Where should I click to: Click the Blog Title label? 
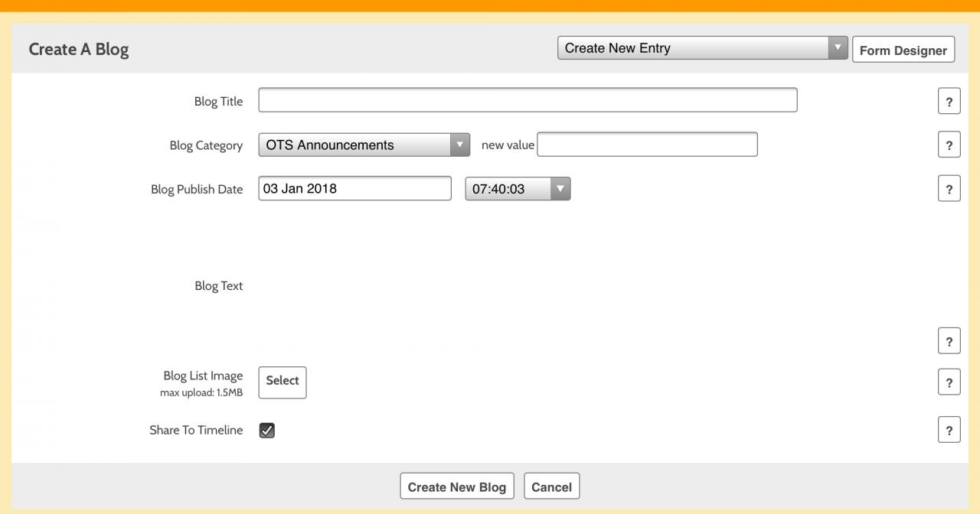point(218,101)
